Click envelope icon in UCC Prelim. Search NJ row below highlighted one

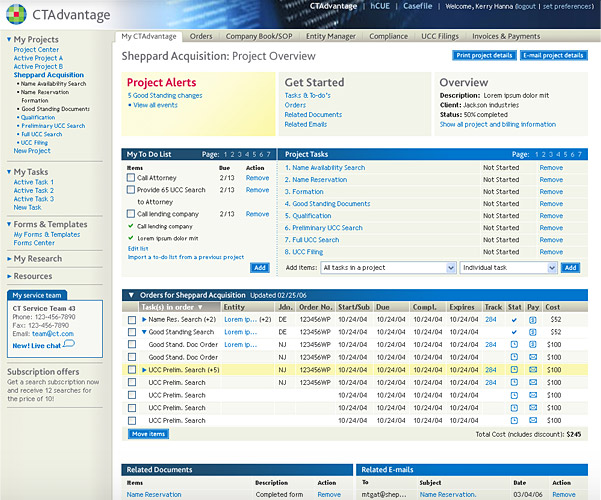(x=533, y=382)
